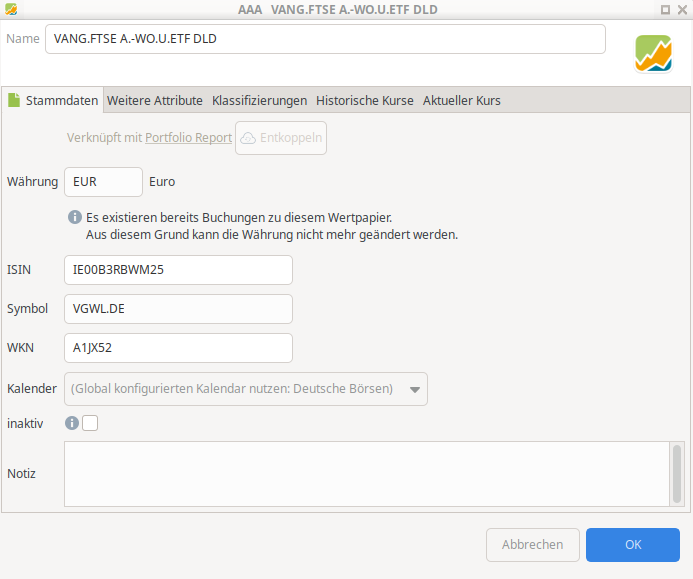The height and width of the screenshot is (579, 693).
Task: Click the green Stammdaten tab document icon
Action: coord(14,100)
